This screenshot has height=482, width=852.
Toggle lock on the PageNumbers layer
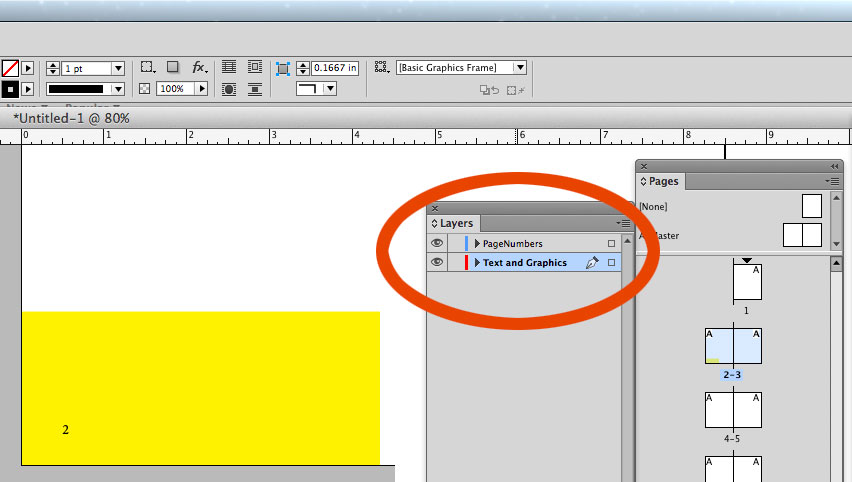456,243
